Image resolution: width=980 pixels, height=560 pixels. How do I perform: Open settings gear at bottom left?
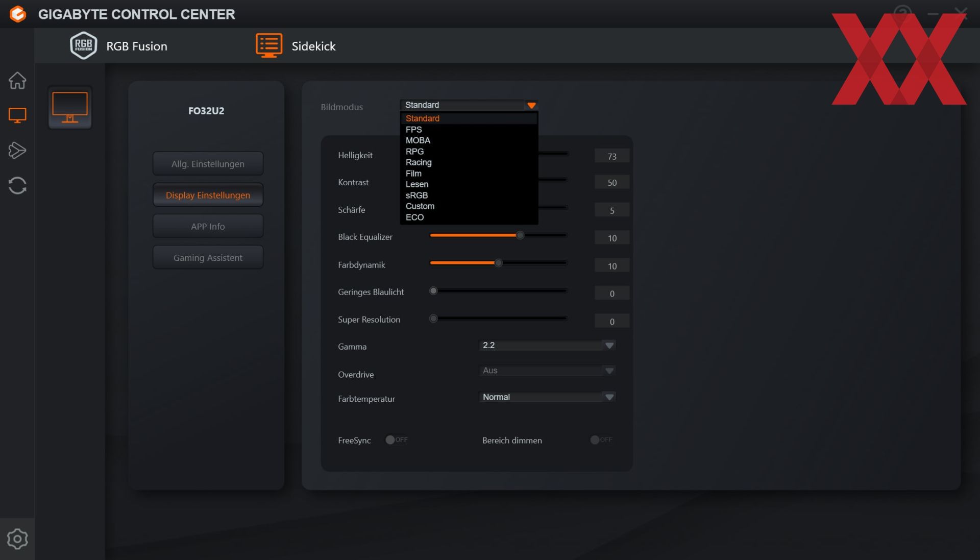point(17,539)
